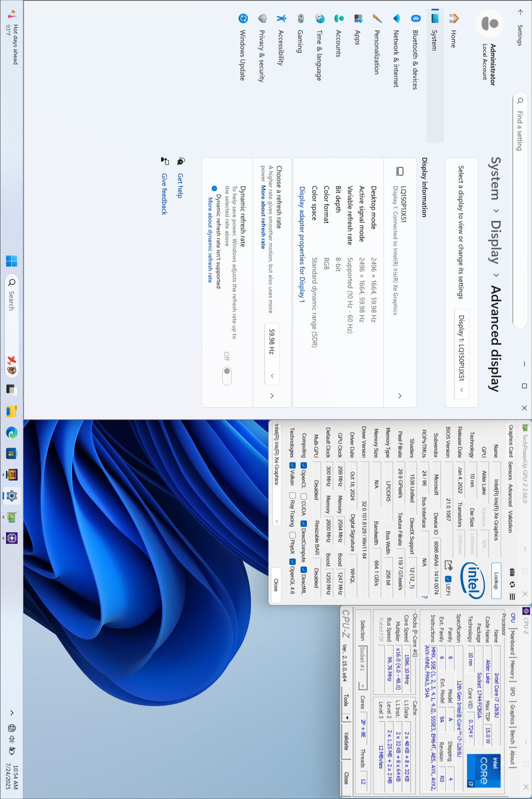Switch to the Sensors tab in GPU-Z
532x799 pixels.
[511, 470]
